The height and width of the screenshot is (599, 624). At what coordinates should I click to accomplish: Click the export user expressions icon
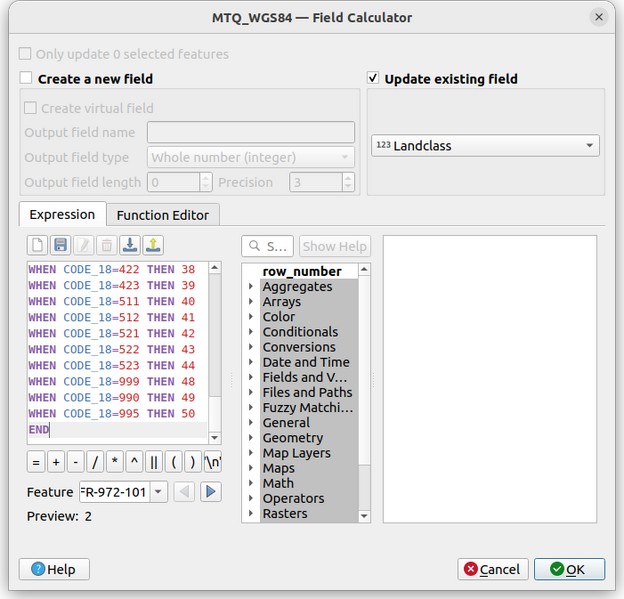pyautogui.click(x=153, y=245)
